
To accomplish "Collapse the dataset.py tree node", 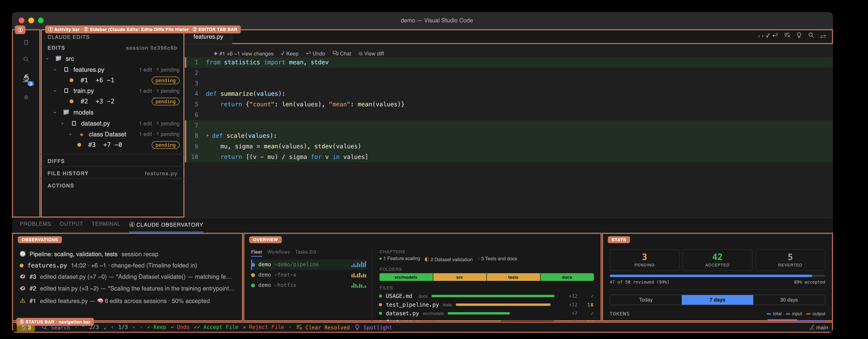I will [63, 124].
